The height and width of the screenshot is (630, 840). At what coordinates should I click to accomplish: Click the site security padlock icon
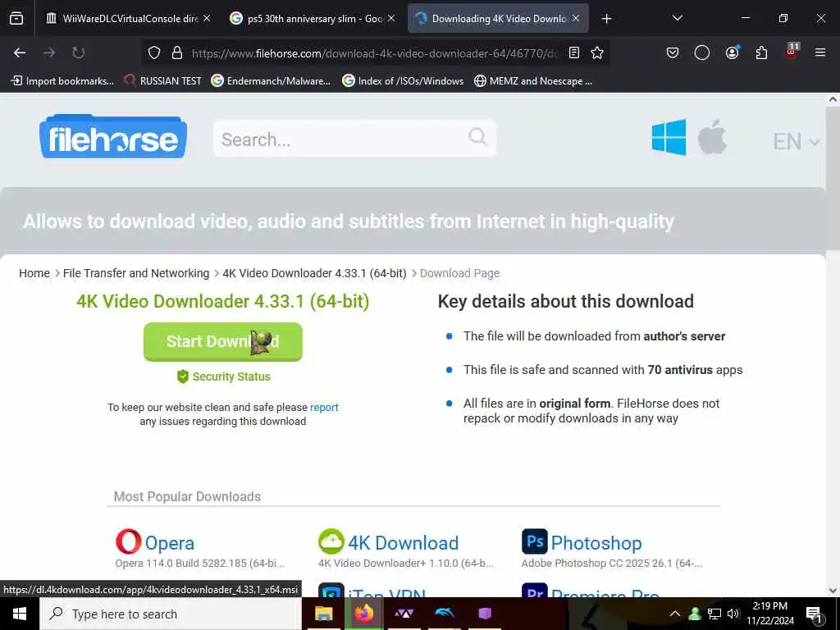[177, 52]
